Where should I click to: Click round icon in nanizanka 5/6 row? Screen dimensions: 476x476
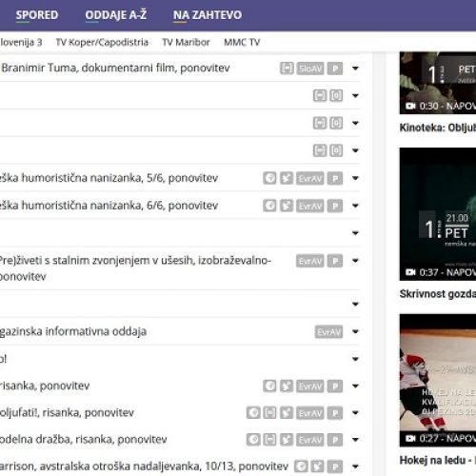(x=269, y=178)
